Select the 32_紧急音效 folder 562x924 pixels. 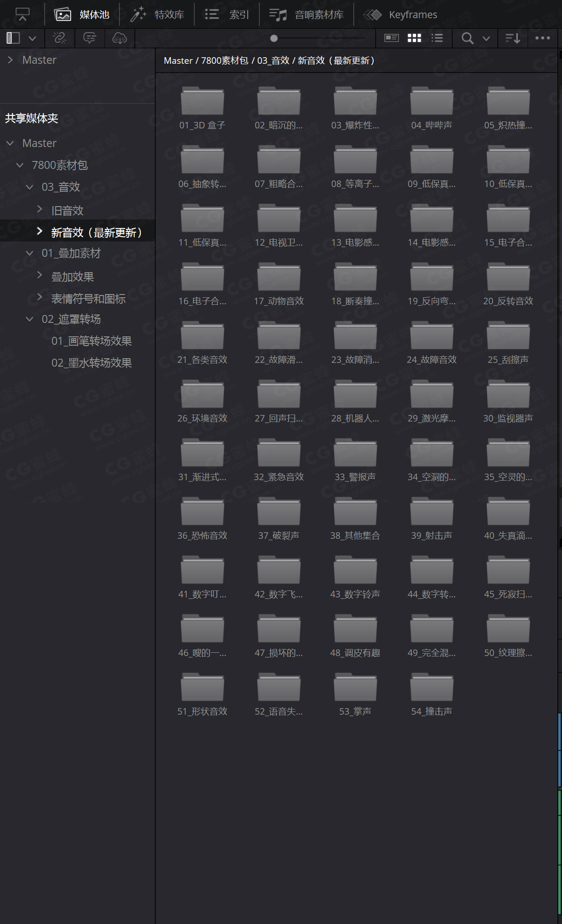279,460
